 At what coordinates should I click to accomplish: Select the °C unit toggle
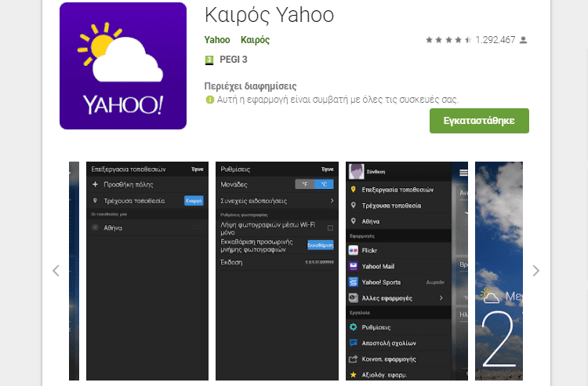pyautogui.click(x=324, y=184)
